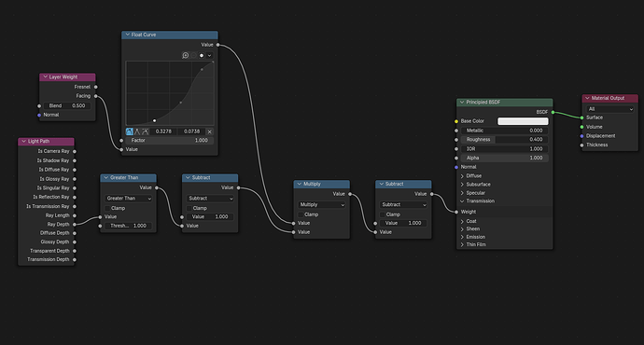Click the selected white control point on the curve
This screenshot has width=644, height=345.
[154, 120]
